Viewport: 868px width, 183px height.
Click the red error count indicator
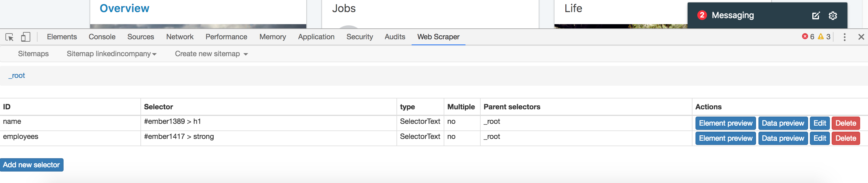click(808, 37)
